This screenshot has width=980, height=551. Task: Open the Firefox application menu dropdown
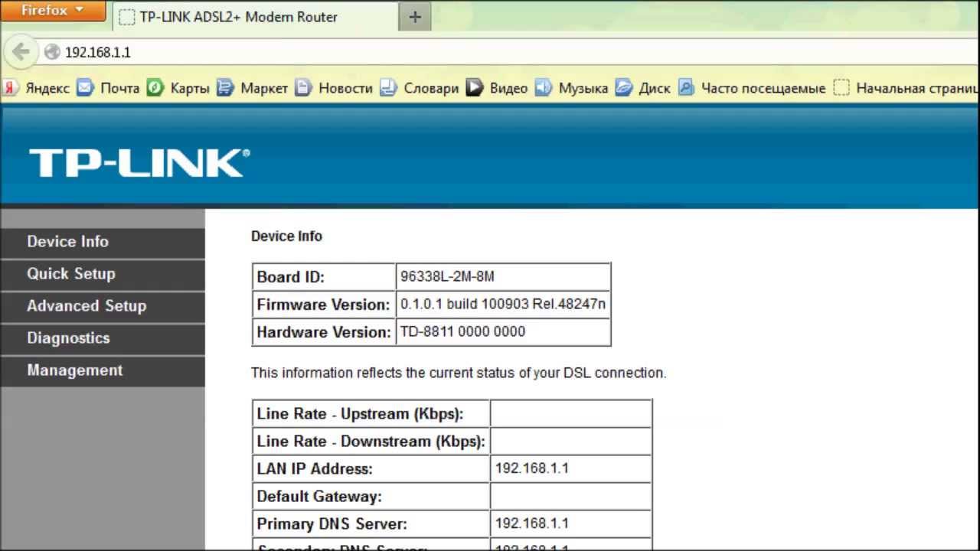click(x=53, y=11)
